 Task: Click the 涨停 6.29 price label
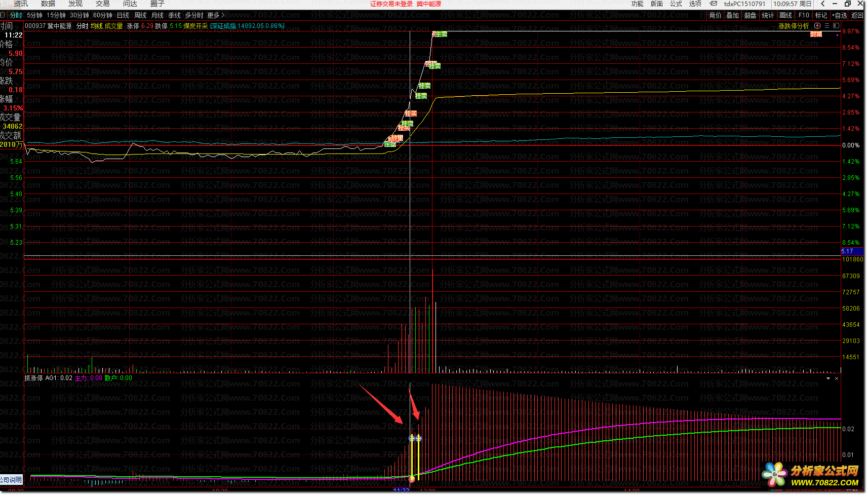coord(140,26)
